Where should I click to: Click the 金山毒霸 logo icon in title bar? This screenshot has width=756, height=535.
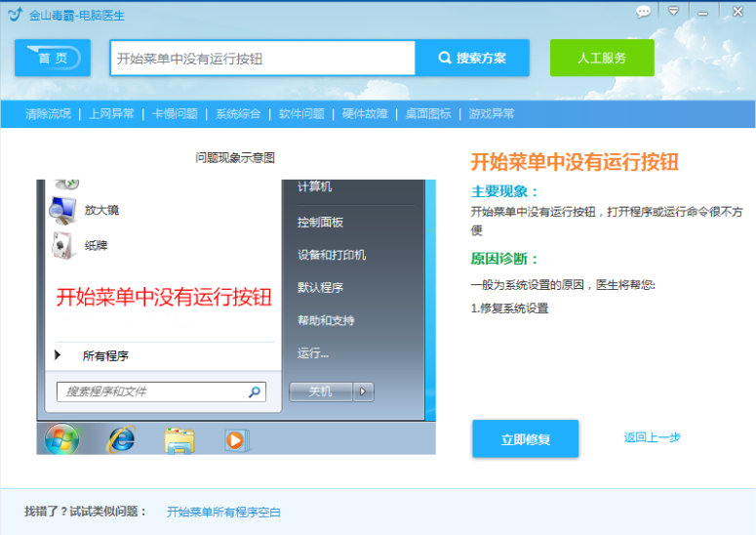[15, 14]
